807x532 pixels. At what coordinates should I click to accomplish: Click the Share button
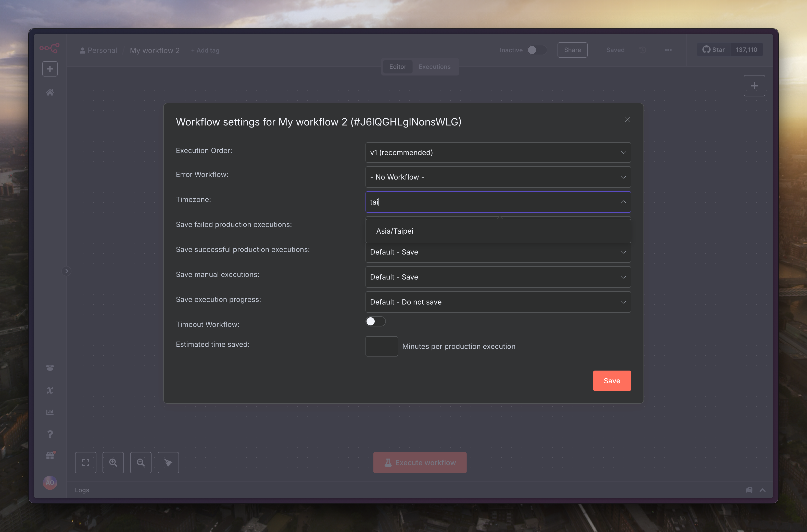point(572,50)
